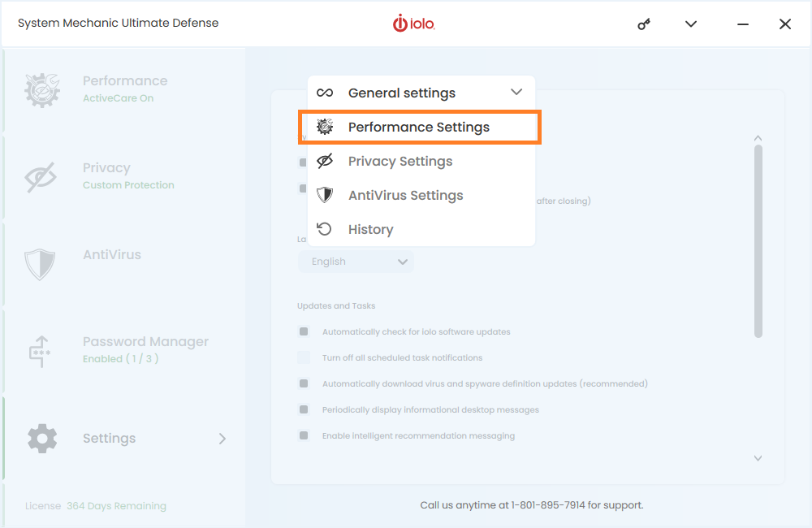This screenshot has height=528, width=812.
Task: Click the Performance gear-wrench icon in sidebar
Action: coord(42,90)
